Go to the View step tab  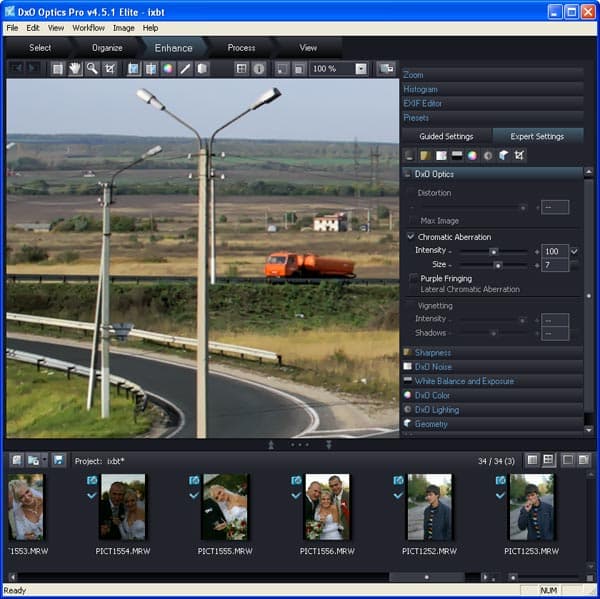[x=308, y=48]
